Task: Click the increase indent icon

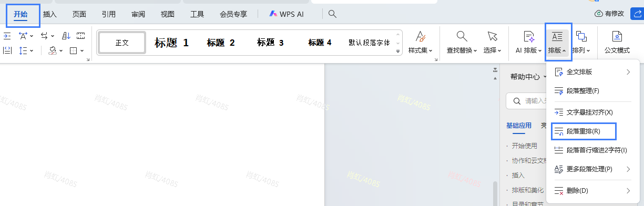Action: pos(7,36)
